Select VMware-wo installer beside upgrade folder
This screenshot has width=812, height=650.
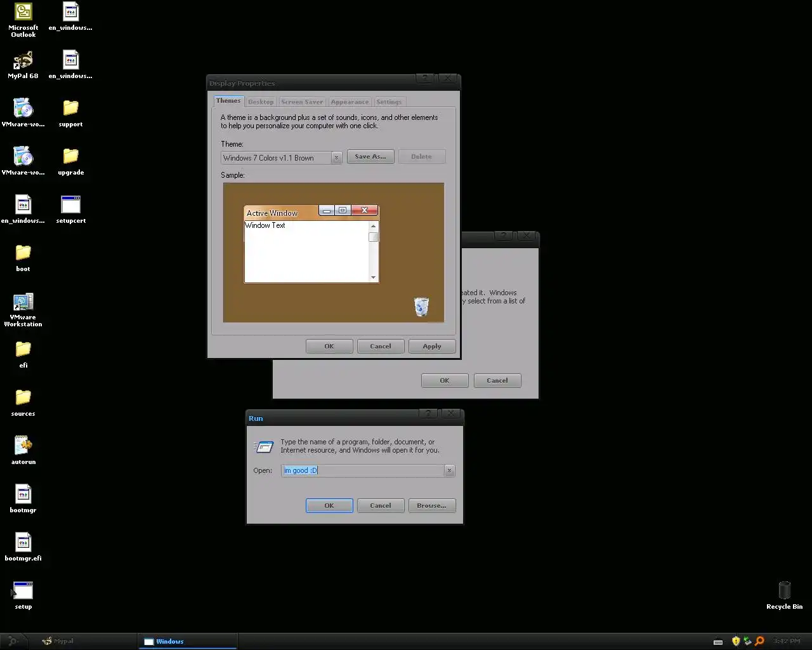pos(23,161)
